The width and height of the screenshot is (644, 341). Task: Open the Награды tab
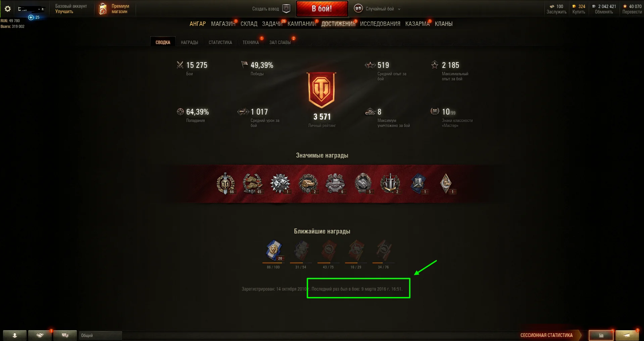point(189,42)
